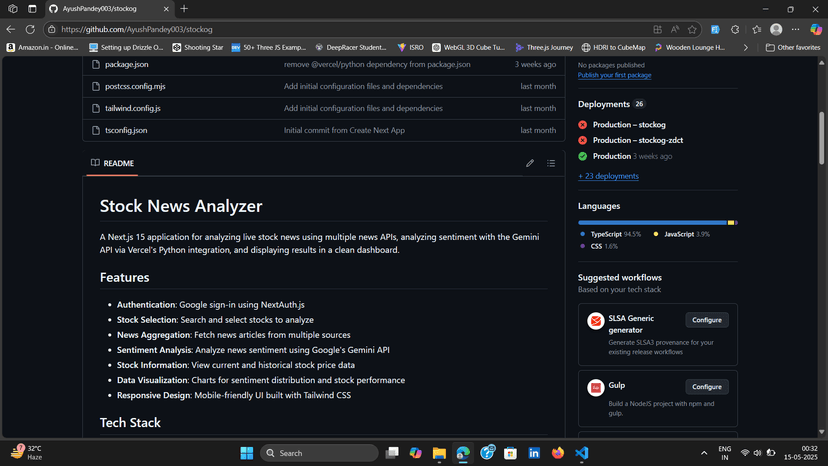This screenshot has height=466, width=828.
Task: Click the taskbar Search box
Action: click(x=319, y=453)
